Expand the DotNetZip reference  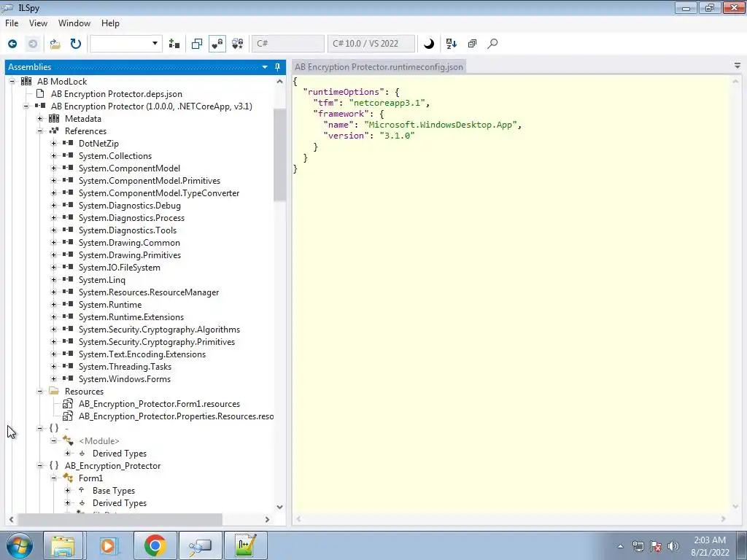[54, 144]
